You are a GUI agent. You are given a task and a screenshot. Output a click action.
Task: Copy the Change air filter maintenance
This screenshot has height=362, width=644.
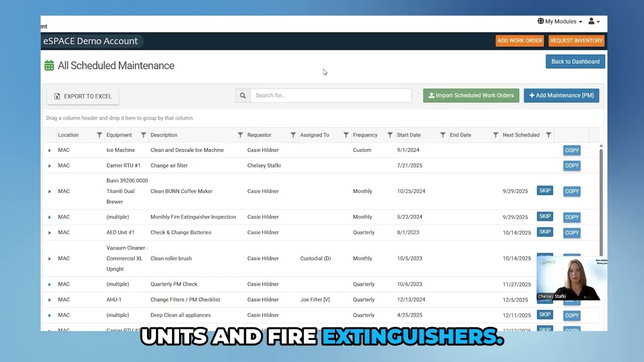tap(572, 165)
